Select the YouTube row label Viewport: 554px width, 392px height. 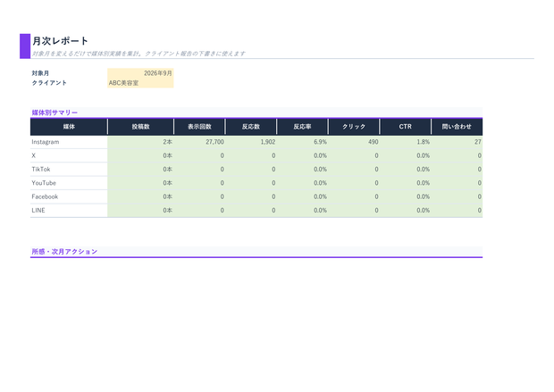point(69,183)
